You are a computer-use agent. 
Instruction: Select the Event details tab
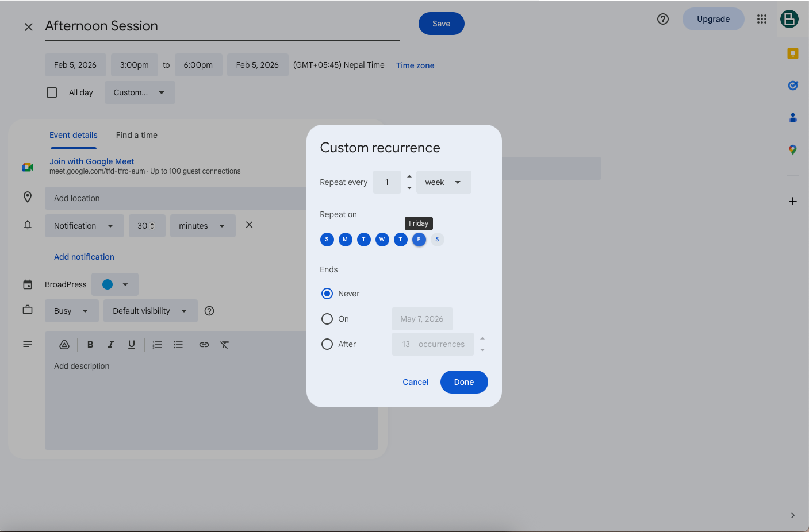(x=74, y=135)
